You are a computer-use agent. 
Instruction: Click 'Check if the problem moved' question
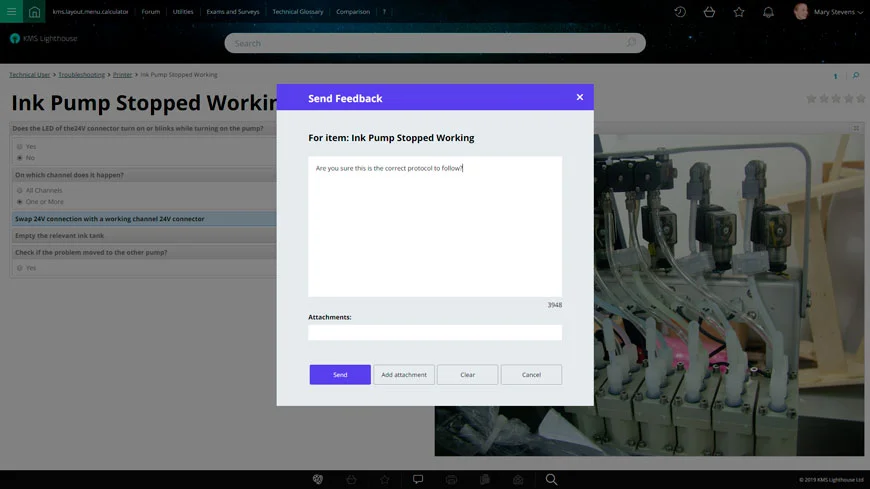[x=144, y=252]
